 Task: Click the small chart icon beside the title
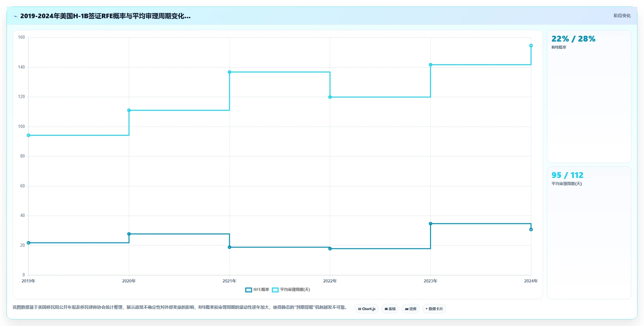click(15, 16)
